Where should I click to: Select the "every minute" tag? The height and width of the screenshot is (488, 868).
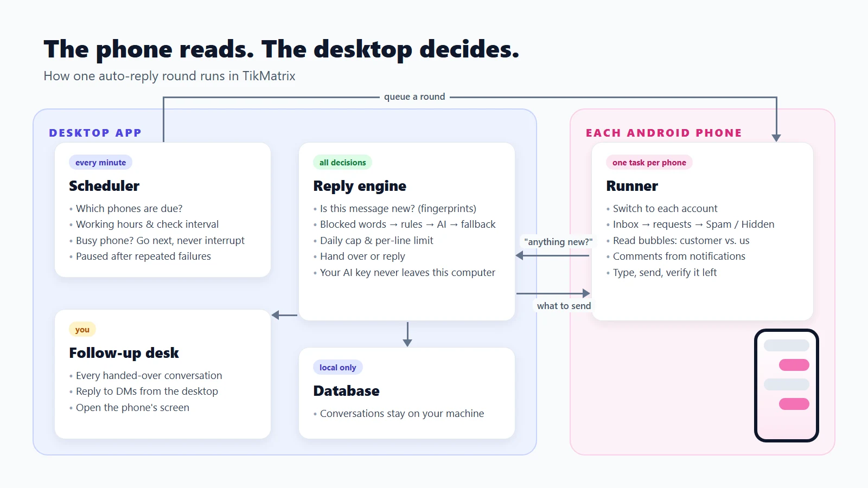pyautogui.click(x=100, y=162)
